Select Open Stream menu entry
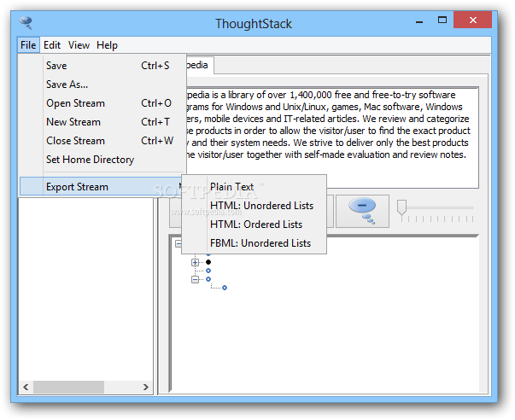 point(102,103)
